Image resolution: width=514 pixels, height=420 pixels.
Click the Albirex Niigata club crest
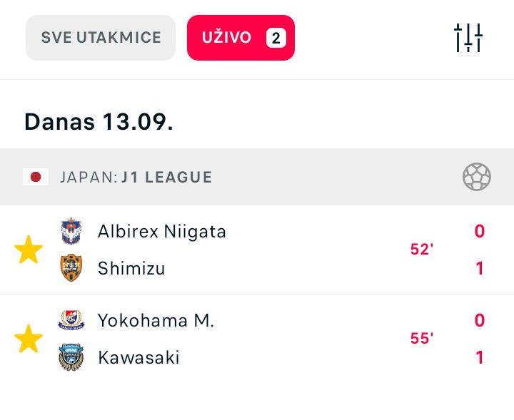[71, 231]
